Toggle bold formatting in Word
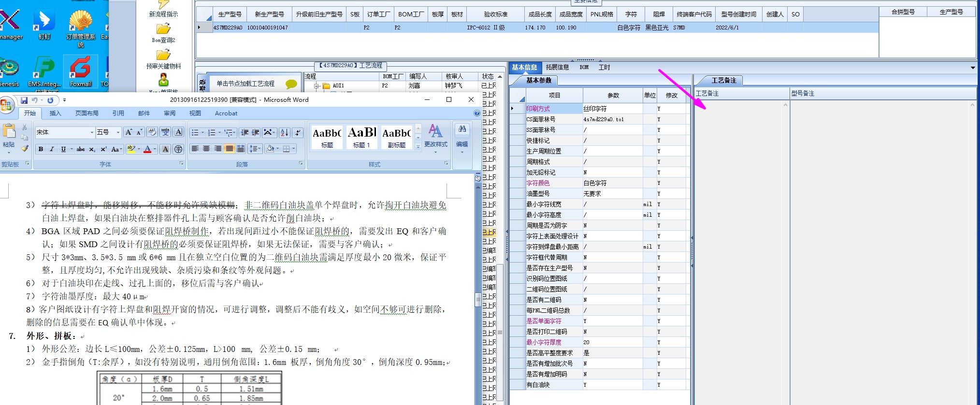Viewport: 980px width, 405px height. pos(41,149)
